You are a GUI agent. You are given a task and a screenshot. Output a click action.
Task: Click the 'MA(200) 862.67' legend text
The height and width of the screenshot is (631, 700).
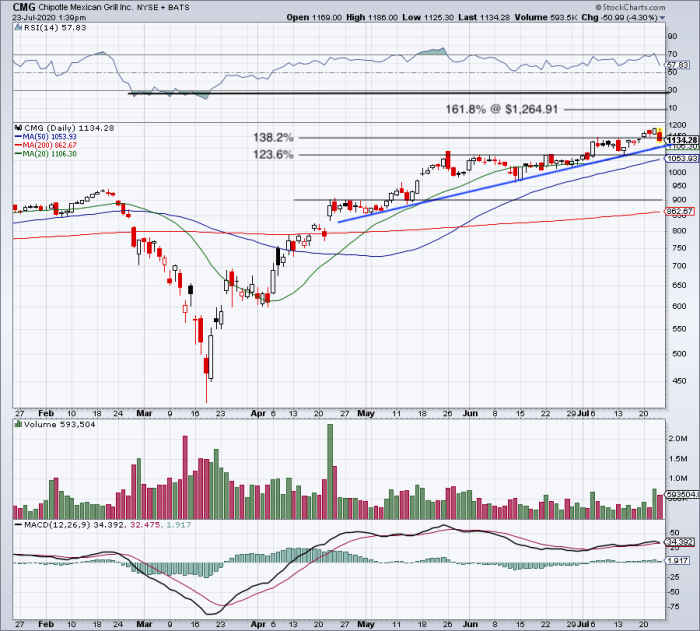point(50,145)
